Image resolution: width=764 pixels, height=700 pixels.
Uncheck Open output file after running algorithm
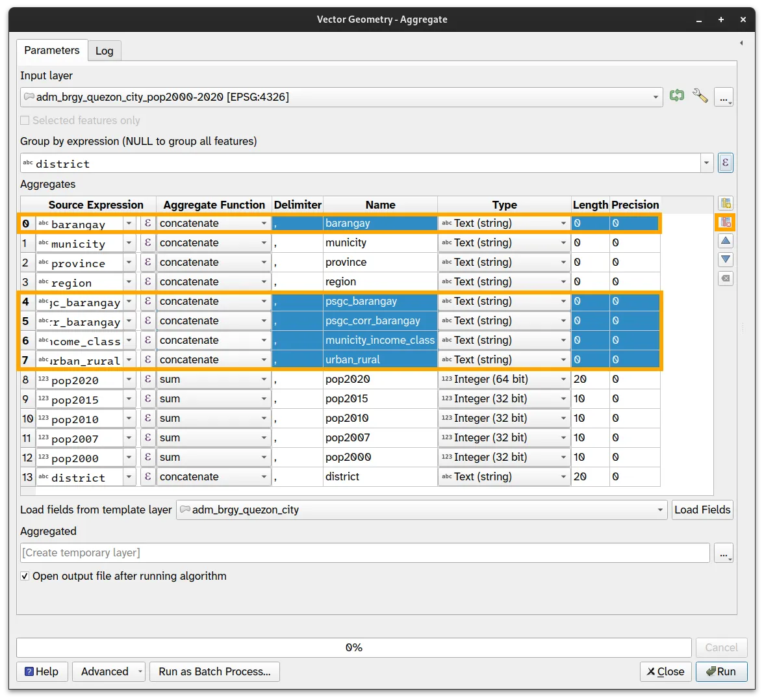tap(25, 576)
